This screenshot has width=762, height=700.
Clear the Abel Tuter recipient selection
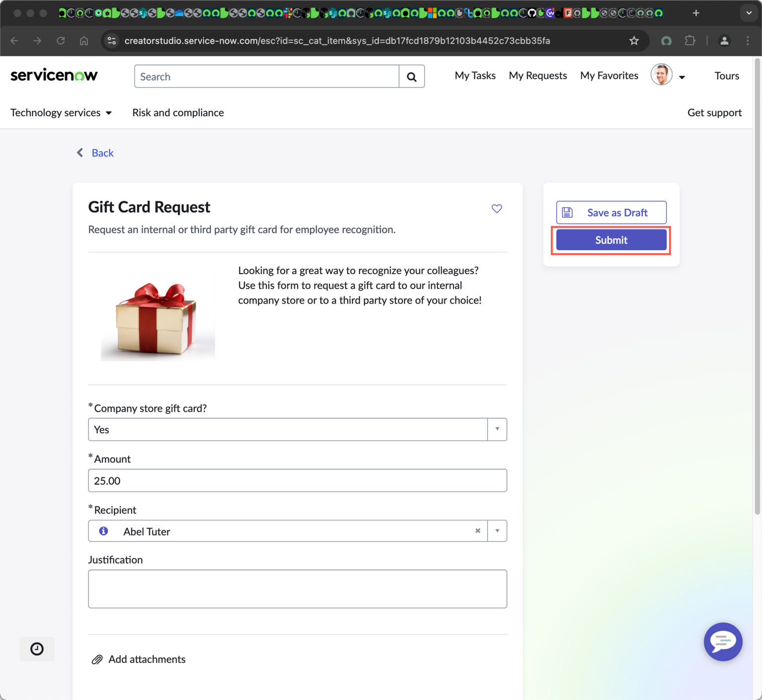[478, 531]
